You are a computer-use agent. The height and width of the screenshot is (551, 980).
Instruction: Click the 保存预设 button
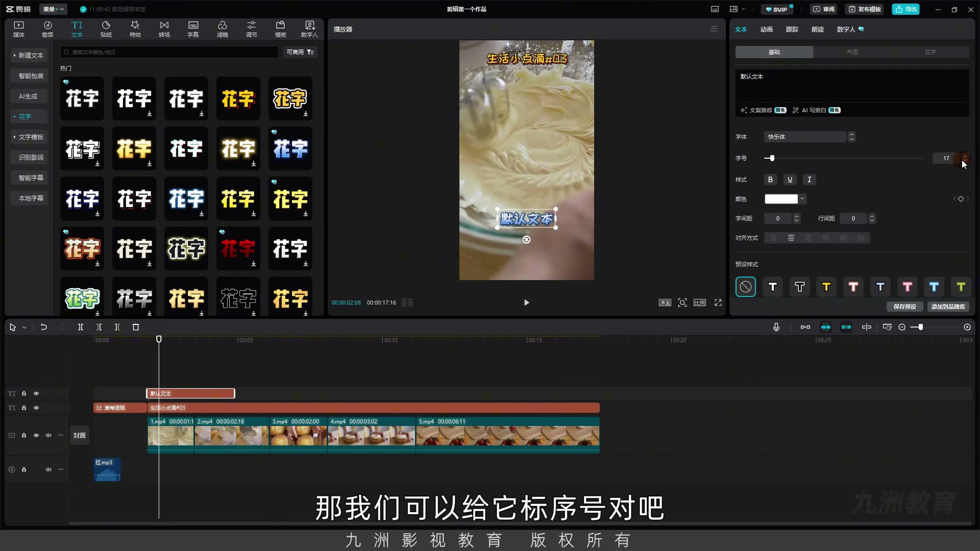(x=904, y=307)
